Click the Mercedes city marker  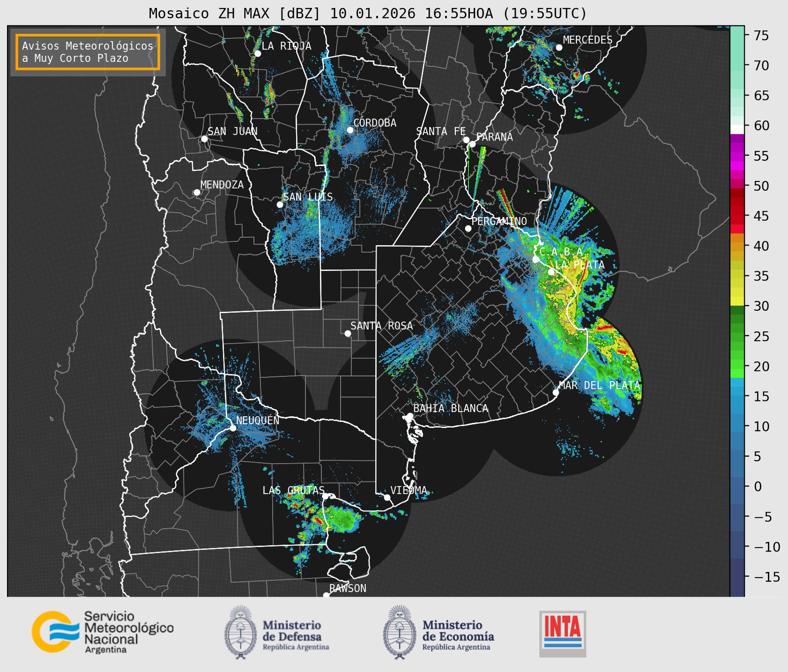559,48
